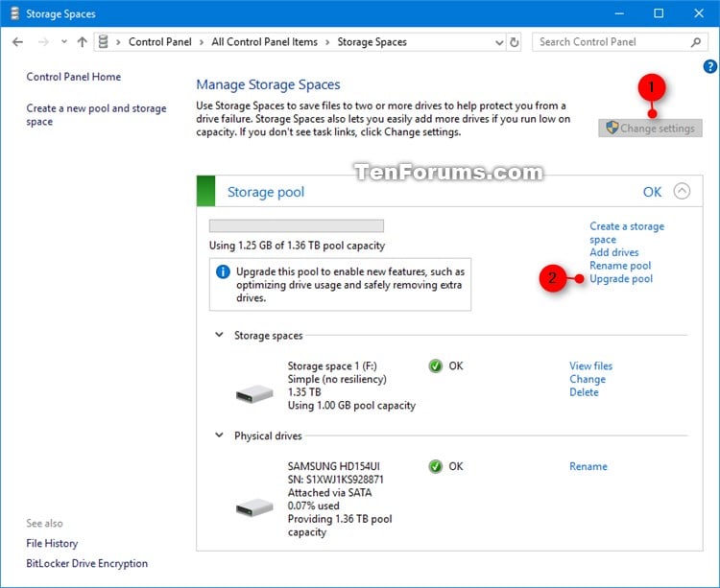Click the forward navigation arrow

tap(43, 42)
